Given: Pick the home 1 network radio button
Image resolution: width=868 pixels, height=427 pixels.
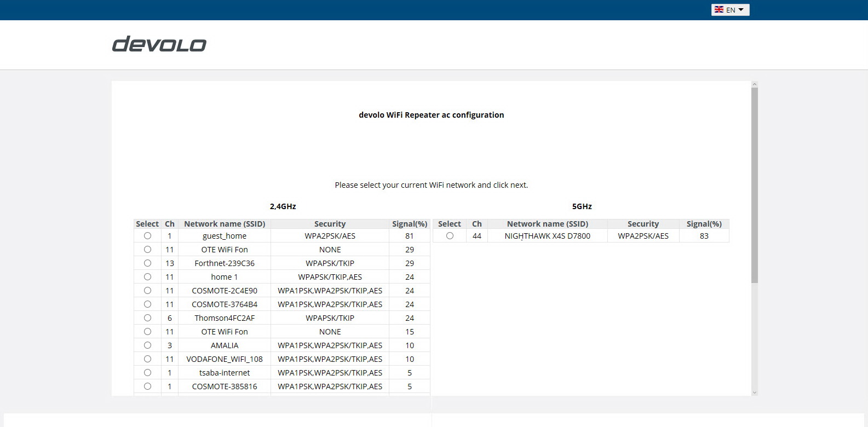Looking at the screenshot, I should [147, 277].
